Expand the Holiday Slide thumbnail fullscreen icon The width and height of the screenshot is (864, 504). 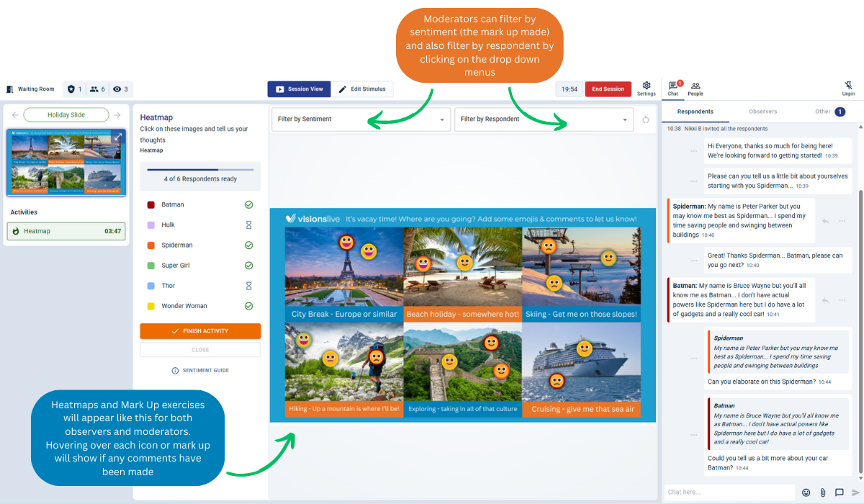117,137
